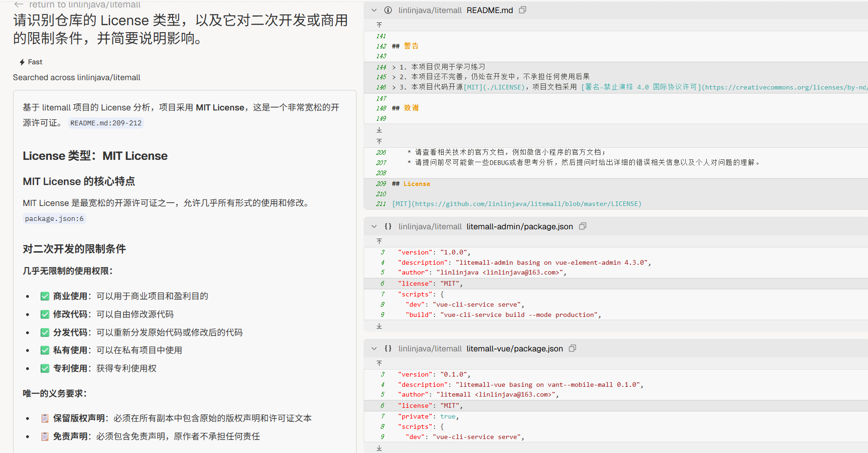
Task: Open the README.md:209-212 citation chip
Action: click(106, 123)
